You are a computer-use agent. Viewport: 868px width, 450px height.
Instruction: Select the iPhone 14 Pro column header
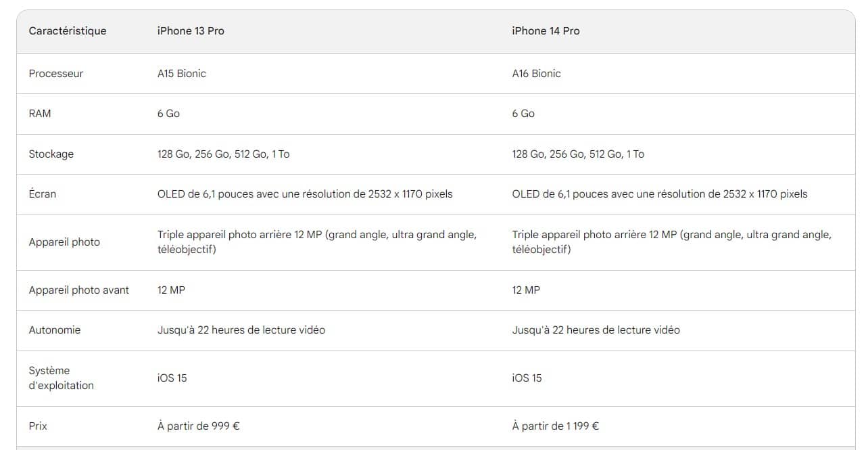pos(546,31)
